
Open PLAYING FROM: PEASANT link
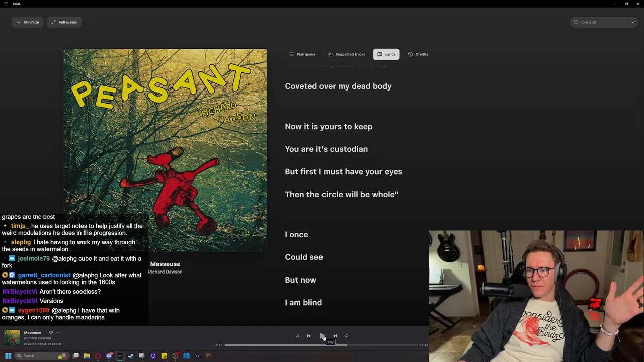click(x=43, y=344)
